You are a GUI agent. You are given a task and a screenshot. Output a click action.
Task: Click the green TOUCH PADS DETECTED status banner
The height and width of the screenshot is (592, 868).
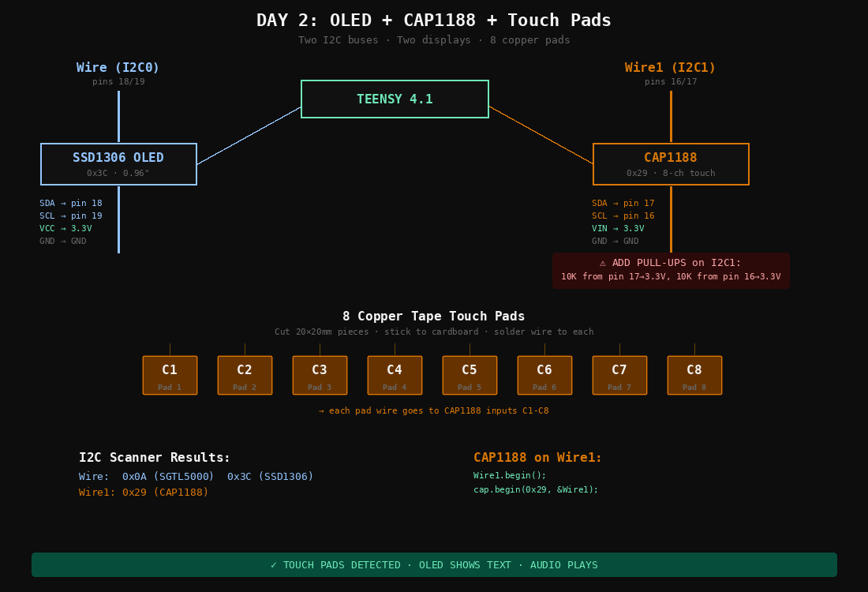pos(434,565)
